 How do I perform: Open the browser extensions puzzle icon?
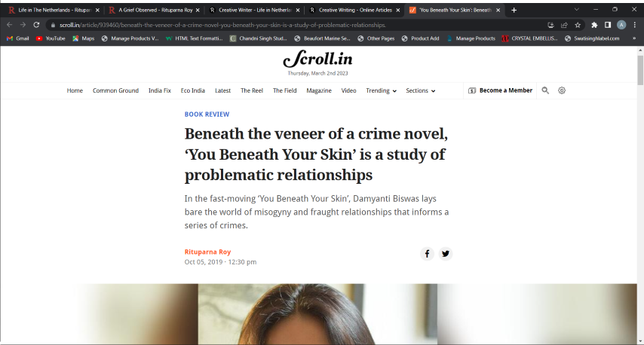[x=594, y=25]
